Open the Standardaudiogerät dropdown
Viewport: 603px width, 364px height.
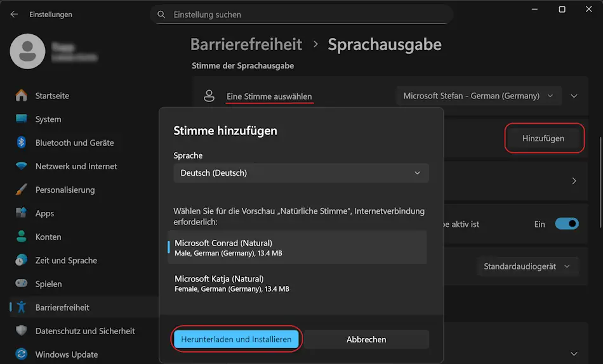[527, 266]
